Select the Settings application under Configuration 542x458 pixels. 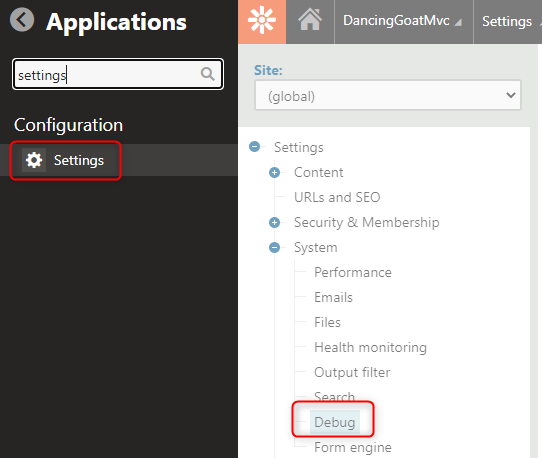click(x=66, y=160)
